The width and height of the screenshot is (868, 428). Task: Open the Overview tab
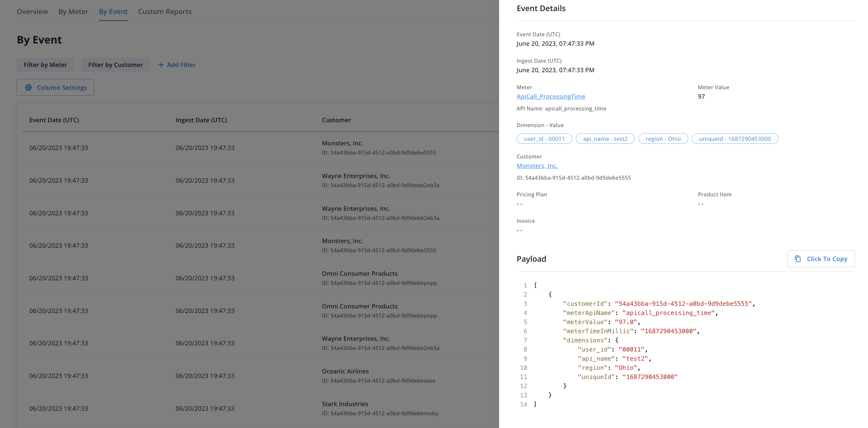click(x=32, y=11)
